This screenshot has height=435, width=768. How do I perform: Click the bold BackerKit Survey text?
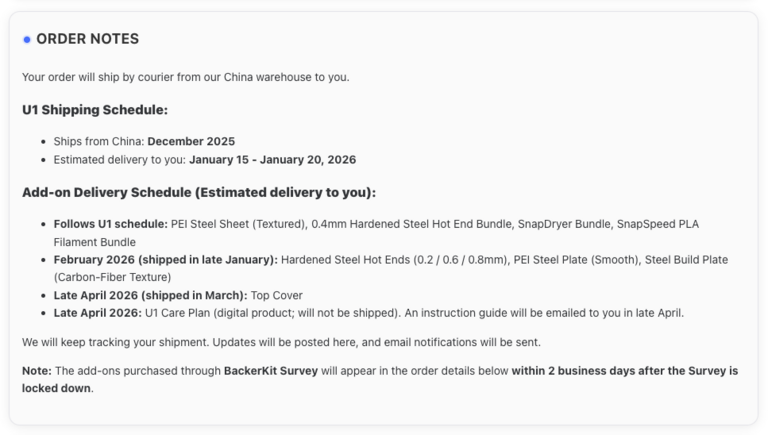(x=270, y=371)
